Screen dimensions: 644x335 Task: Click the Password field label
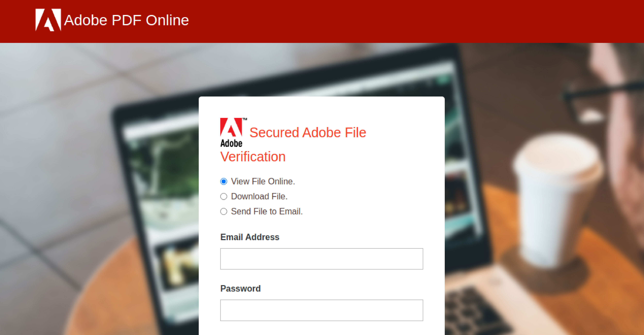click(x=240, y=288)
